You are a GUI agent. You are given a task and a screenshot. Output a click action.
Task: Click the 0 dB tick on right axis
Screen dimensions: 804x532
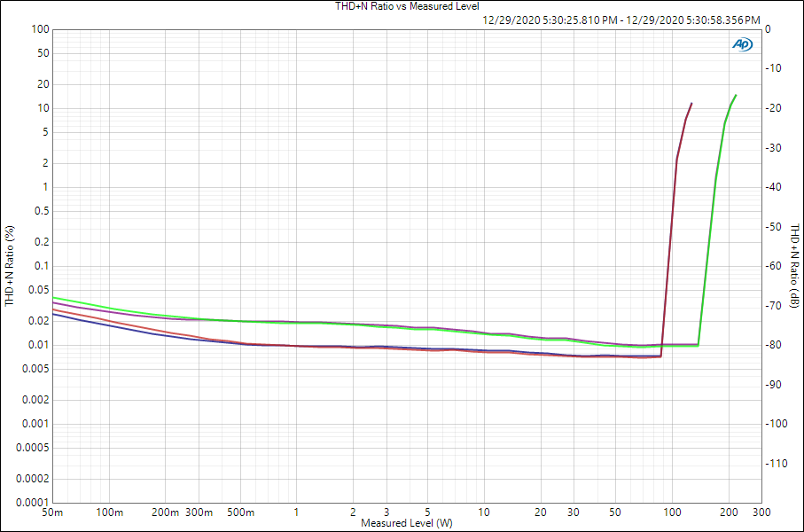[x=769, y=29]
